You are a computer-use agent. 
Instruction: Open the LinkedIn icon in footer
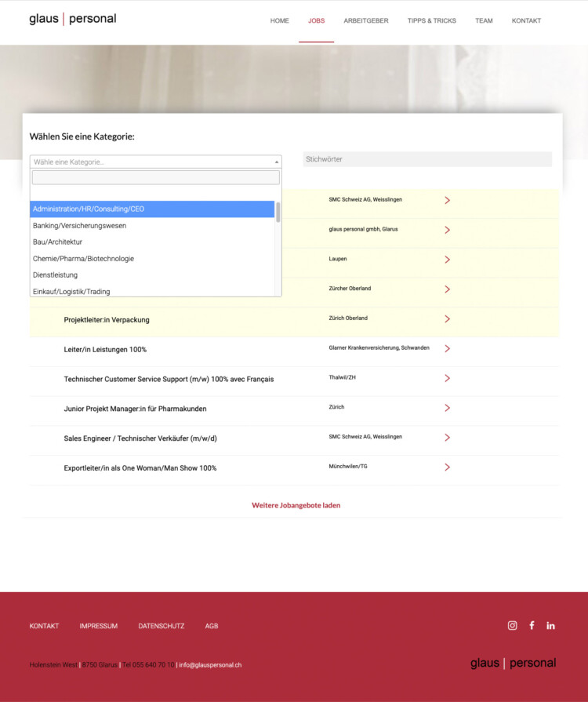coord(550,625)
